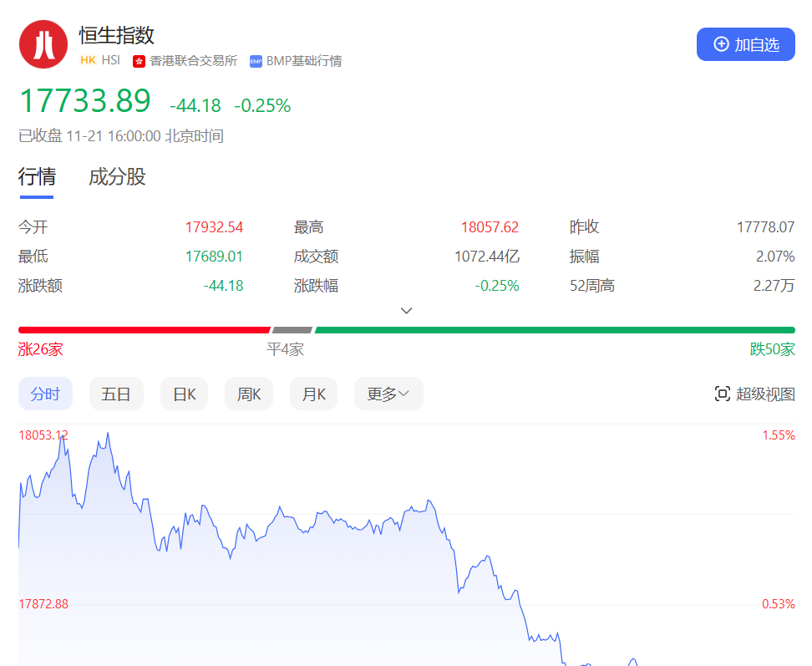Click the 17872.88 chart axis label
This screenshot has width=812, height=666.
(43, 604)
